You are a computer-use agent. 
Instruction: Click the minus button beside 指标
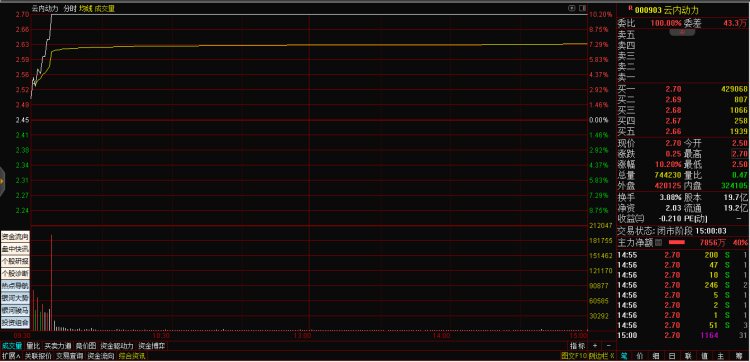[x=608, y=345]
